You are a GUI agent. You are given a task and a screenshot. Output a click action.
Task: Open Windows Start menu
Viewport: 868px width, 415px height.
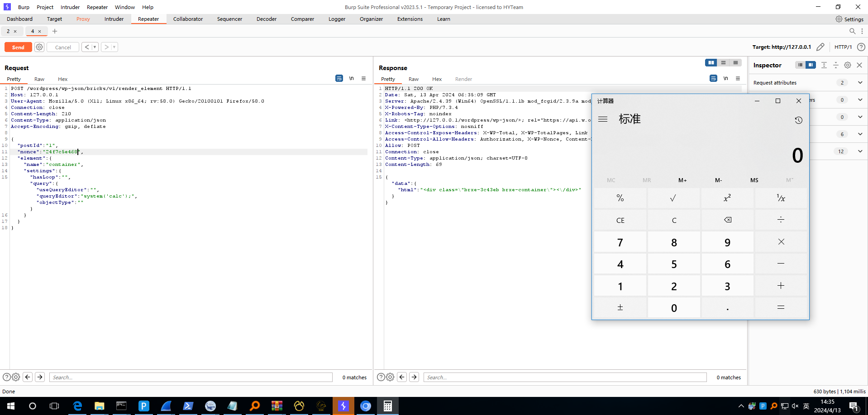coord(11,406)
